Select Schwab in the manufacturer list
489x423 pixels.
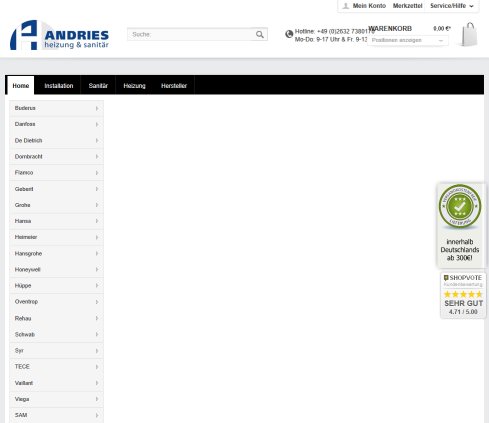tap(56, 334)
